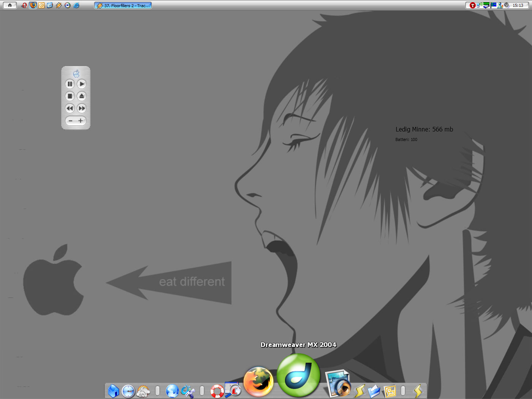Open the clock icon in the dock
532x399 pixels.
[x=128, y=391]
